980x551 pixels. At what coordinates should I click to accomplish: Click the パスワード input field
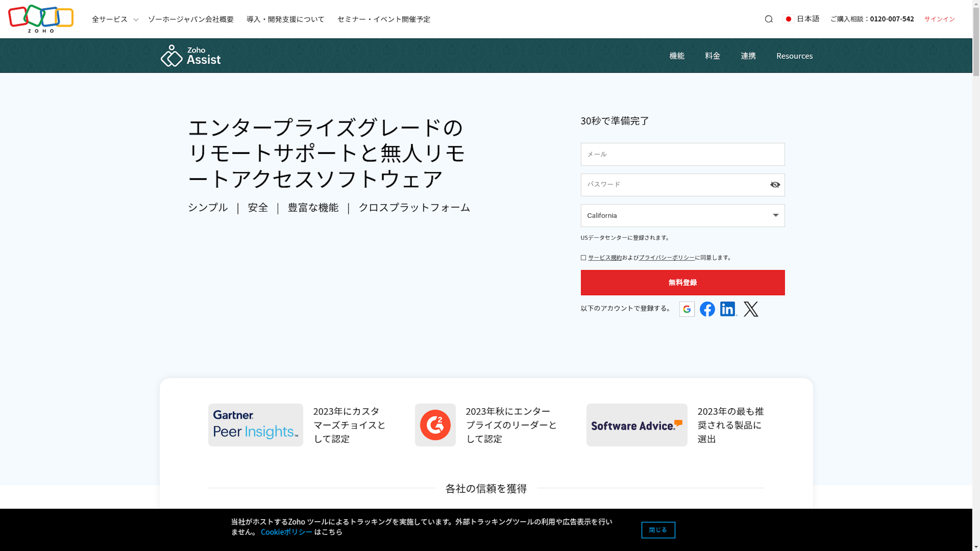[x=682, y=185]
